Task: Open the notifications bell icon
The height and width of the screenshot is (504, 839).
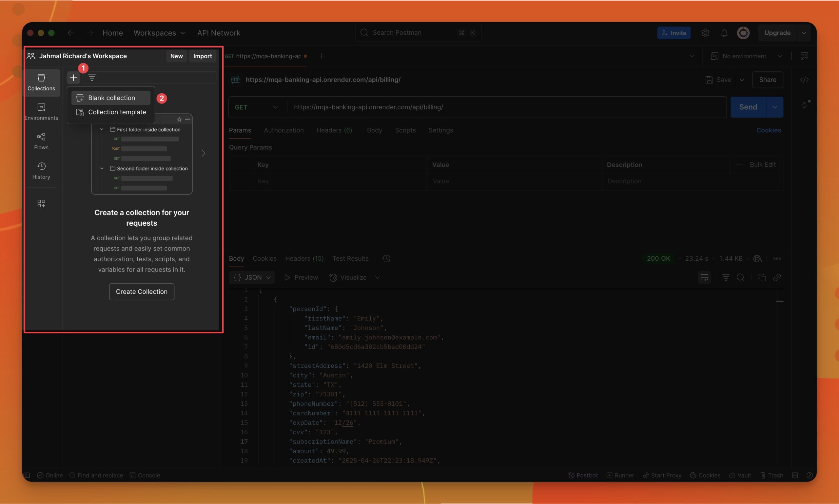Action: (724, 33)
